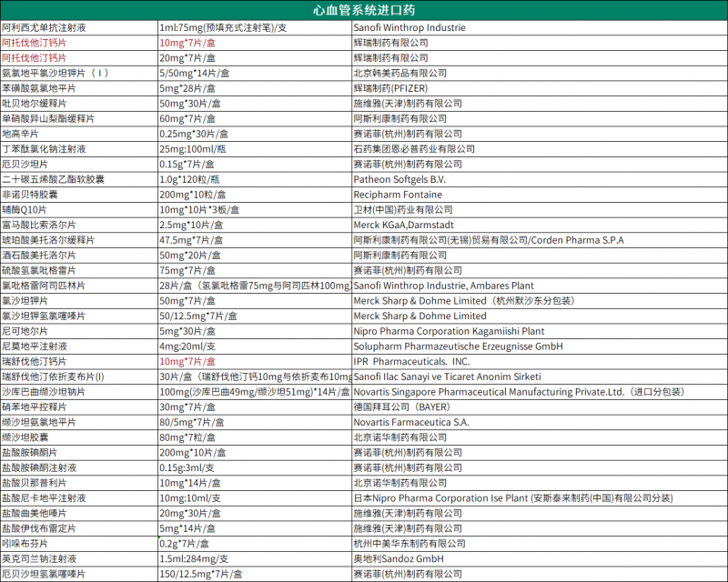Click the "心血管系统进口药" table title

[x=364, y=10]
